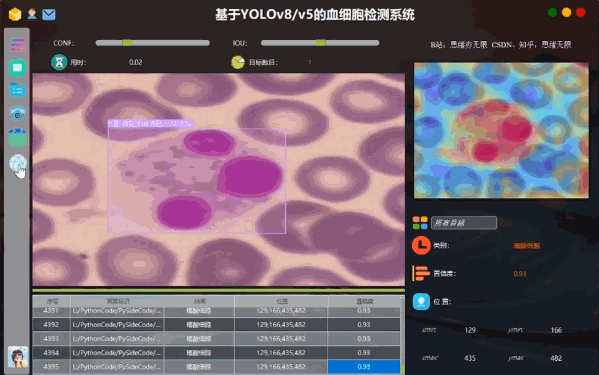Select the green image file detection icon
This screenshot has width=599, height=375.
(18, 68)
